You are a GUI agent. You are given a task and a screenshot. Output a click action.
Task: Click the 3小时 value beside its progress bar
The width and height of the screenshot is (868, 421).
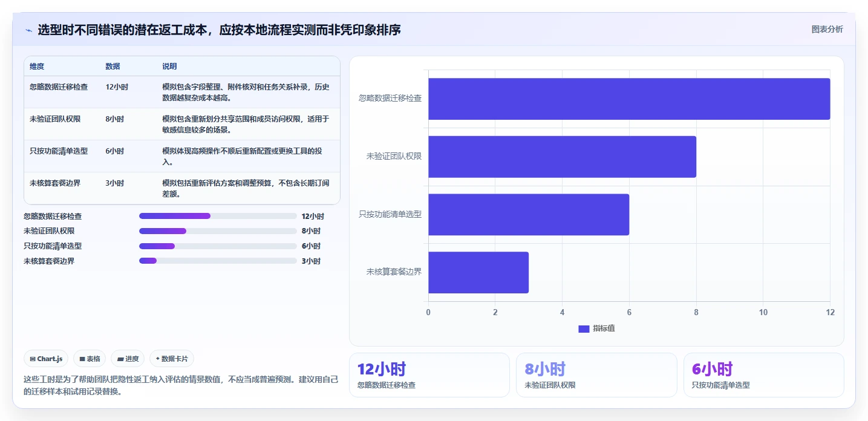point(311,261)
